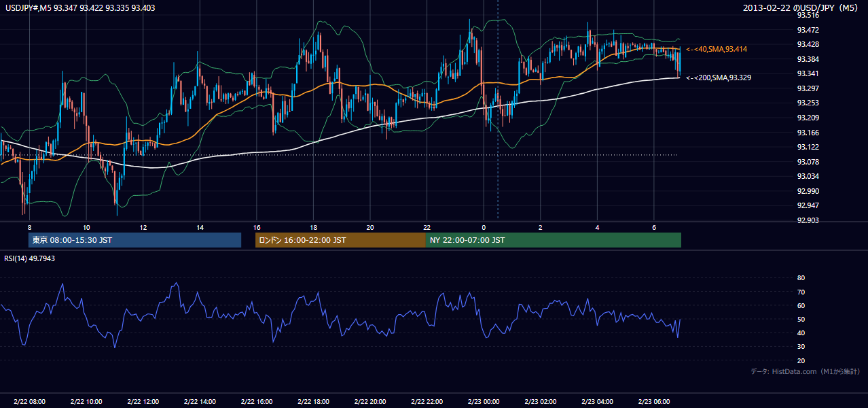Image resolution: width=868 pixels, height=408 pixels.
Task: Click the 92.903 price axis label
Action: (808, 220)
